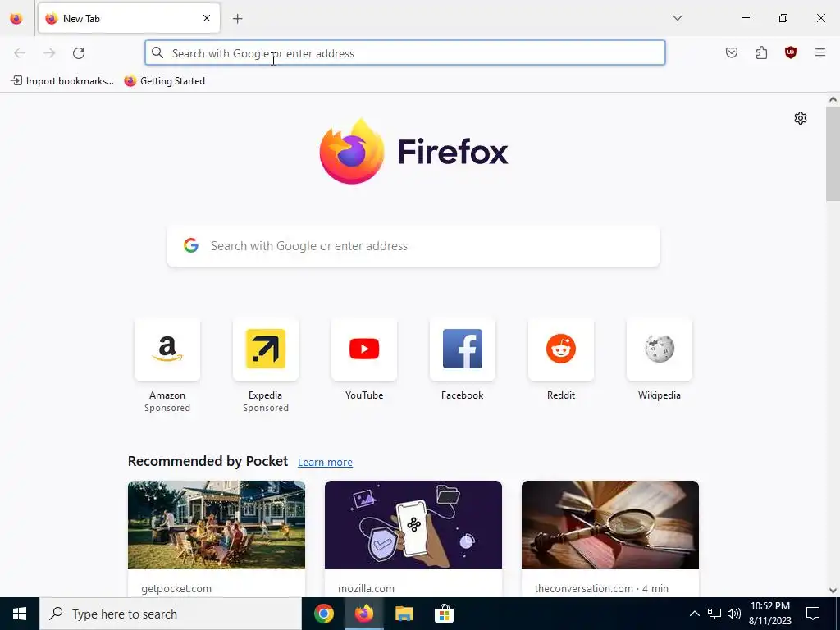
Task: Click Import bookmarks in the bookmarks toolbar
Action: [62, 81]
